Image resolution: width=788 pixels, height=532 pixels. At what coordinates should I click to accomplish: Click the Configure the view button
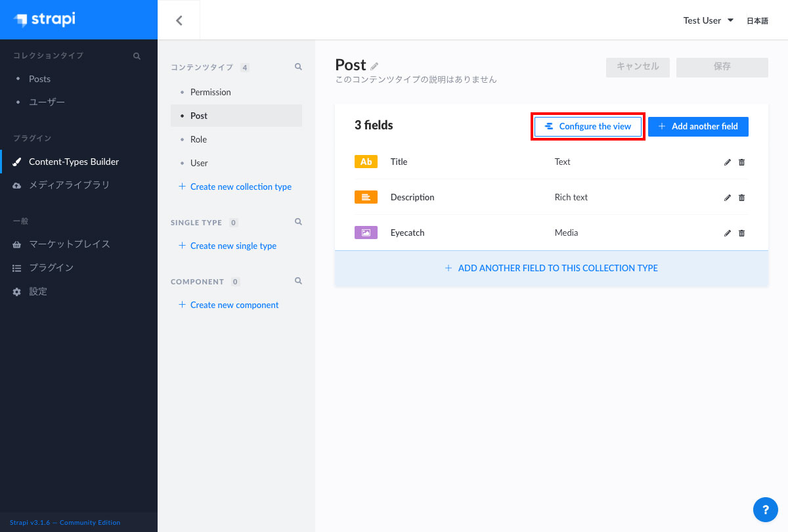[588, 126]
